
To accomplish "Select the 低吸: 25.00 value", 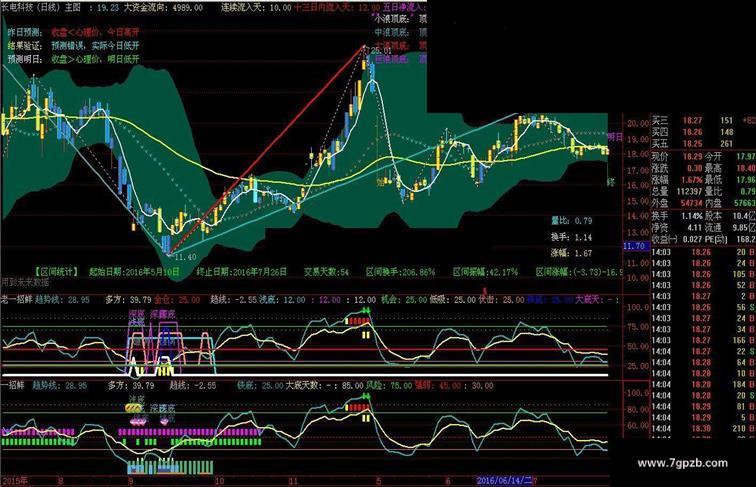I will pyautogui.click(x=453, y=299).
